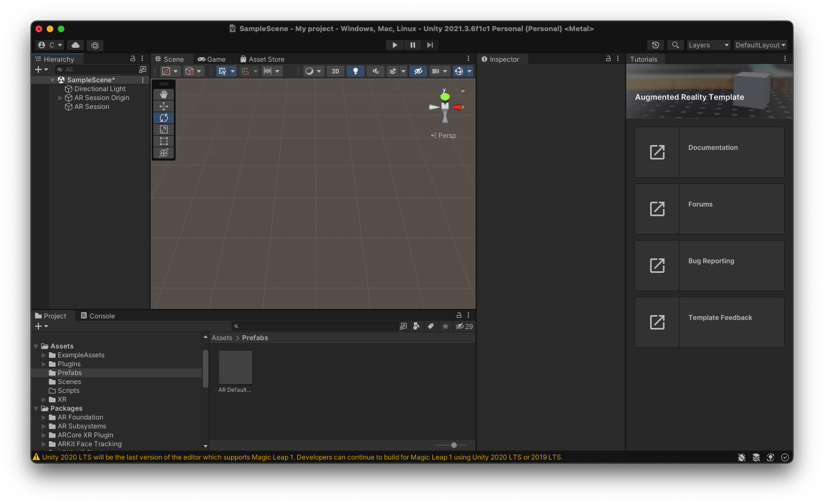Click the Persp projection label

tap(444, 136)
